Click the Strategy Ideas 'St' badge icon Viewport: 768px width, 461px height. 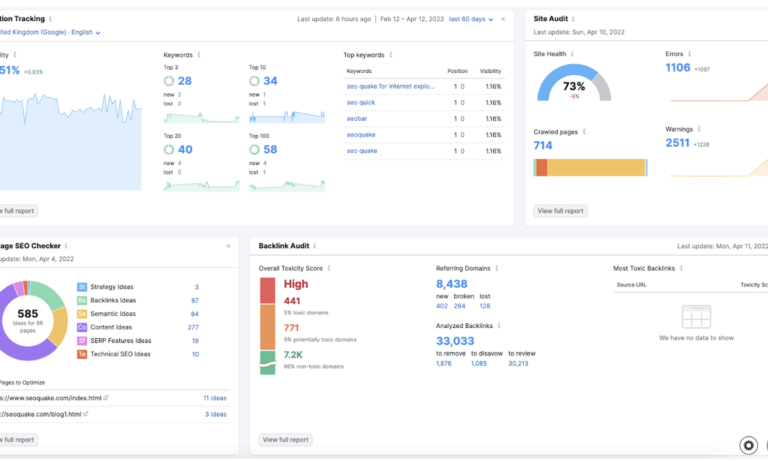point(82,287)
